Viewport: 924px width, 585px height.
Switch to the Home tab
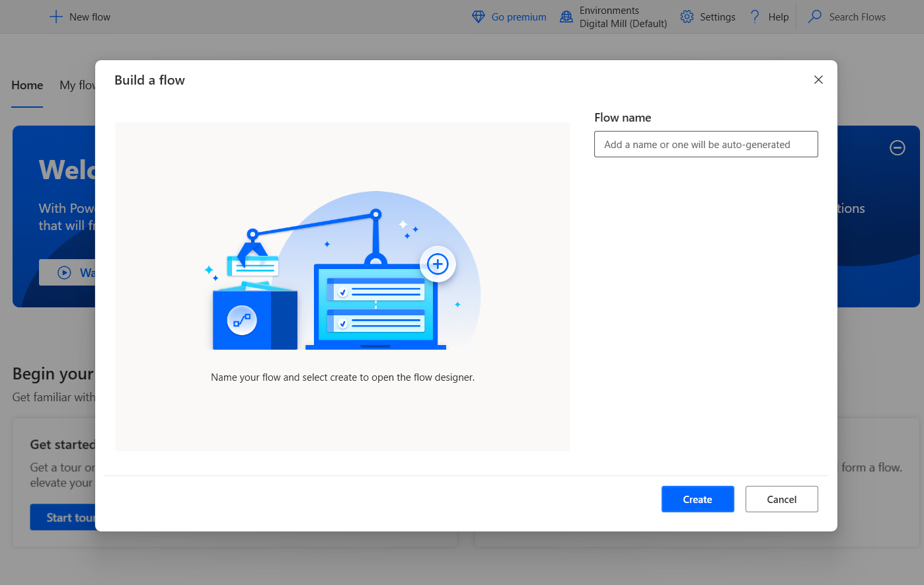pos(27,85)
